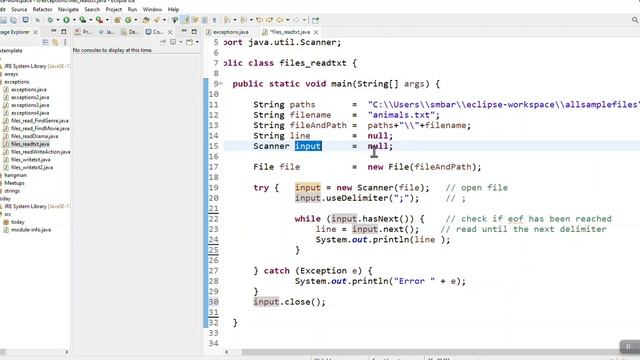The image size is (640, 360).
Task: Select the files_readtxt.java editor tab
Action: point(289,32)
